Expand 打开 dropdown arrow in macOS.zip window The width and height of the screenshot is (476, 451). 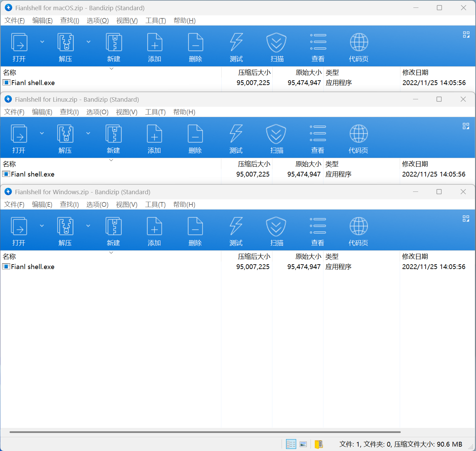click(x=42, y=42)
